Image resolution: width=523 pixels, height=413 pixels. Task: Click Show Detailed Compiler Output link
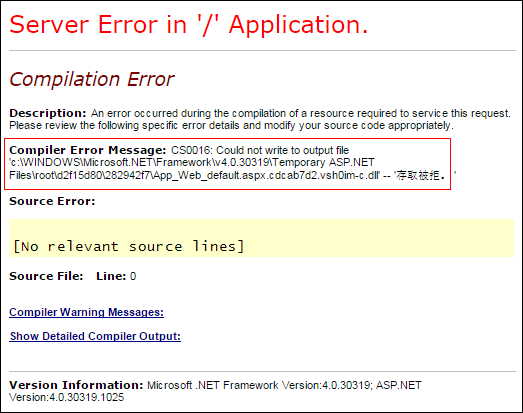(x=95, y=336)
